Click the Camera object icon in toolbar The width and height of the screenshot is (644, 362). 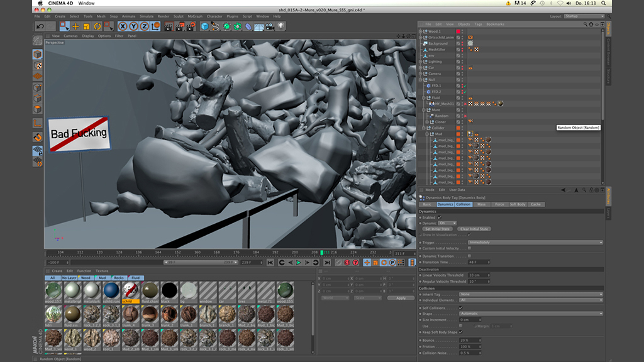pos(269,26)
